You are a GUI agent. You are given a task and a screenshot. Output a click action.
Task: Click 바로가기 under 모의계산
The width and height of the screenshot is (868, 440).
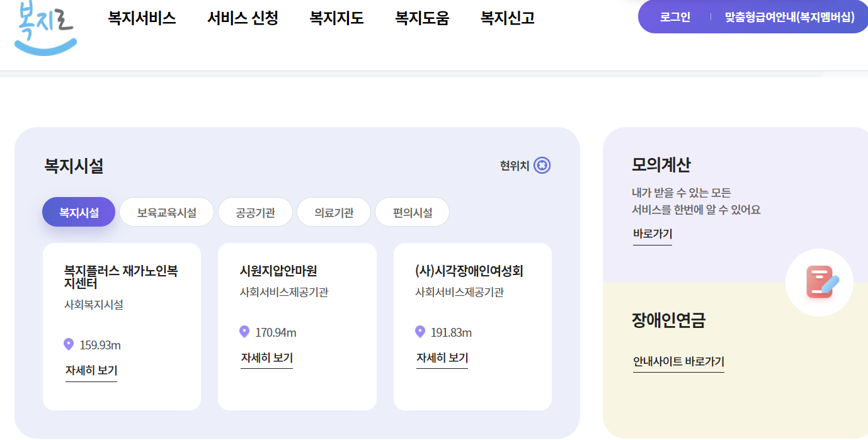tap(652, 232)
